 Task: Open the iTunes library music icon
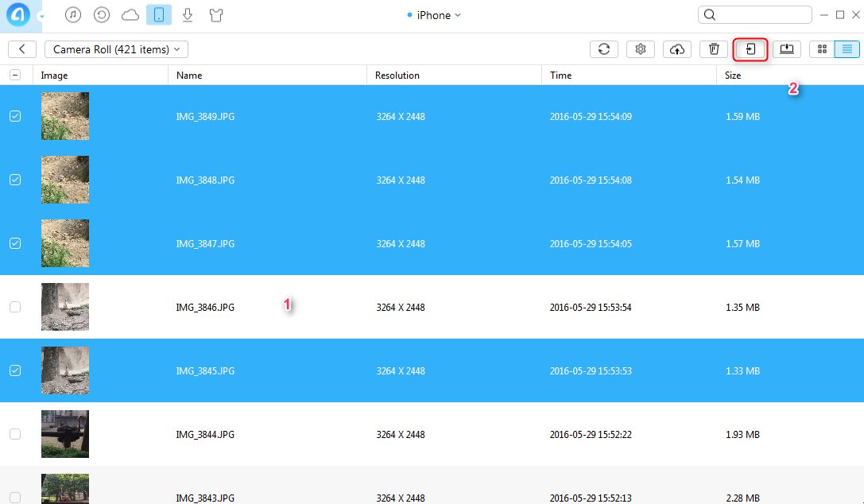(x=73, y=15)
